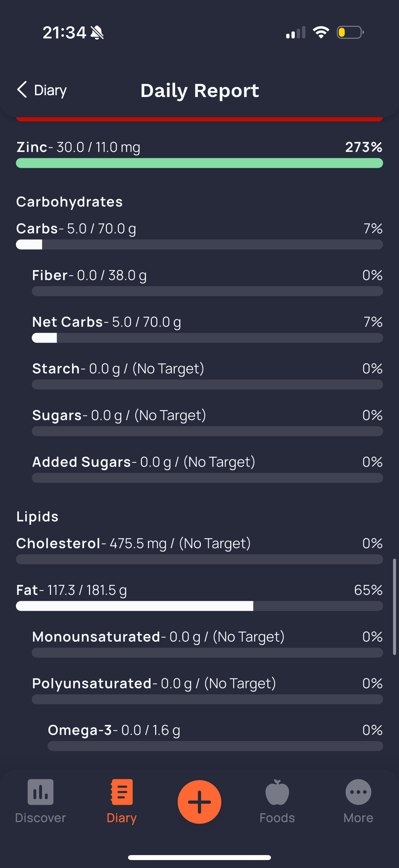Tap the back chevron to Diary
The image size is (399, 868).
tap(22, 90)
